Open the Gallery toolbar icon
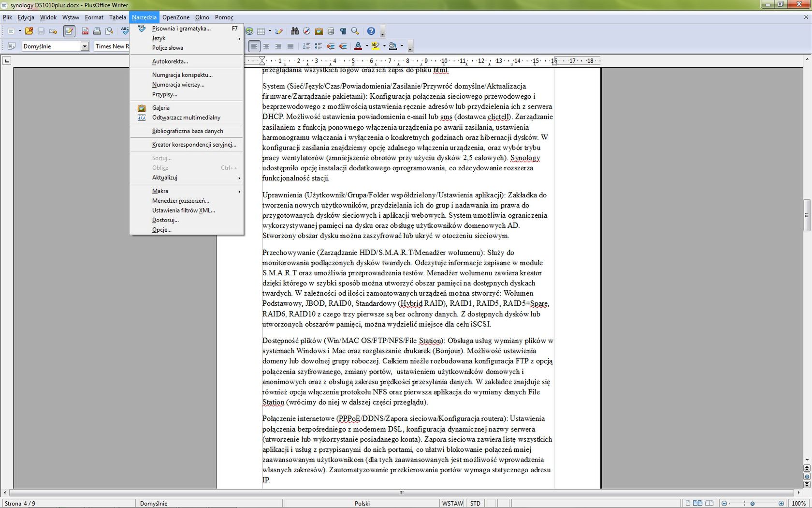This screenshot has width=812, height=508. (x=319, y=31)
